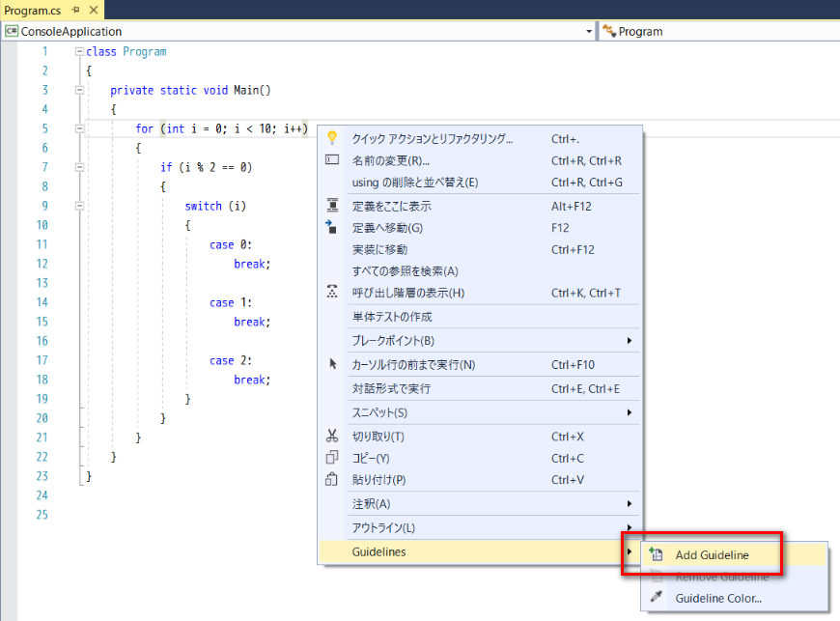Click the Go To Definition green arrow icon
The height and width of the screenshot is (621, 840).
point(331,228)
